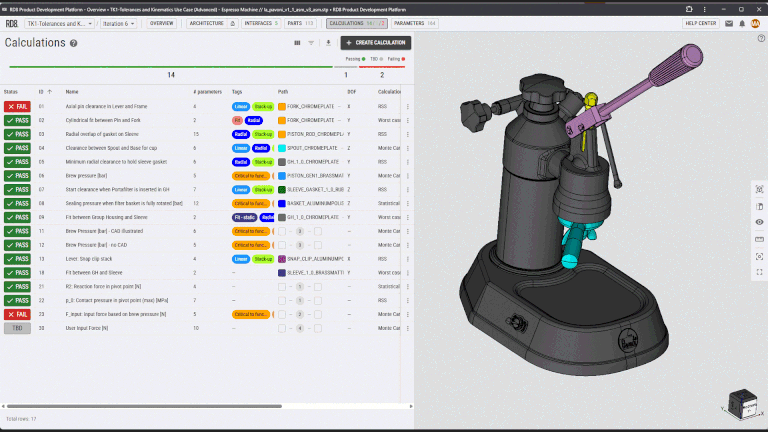This screenshot has width=768, height=432.
Task: Sort by the ID column arrow
Action: 49,92
